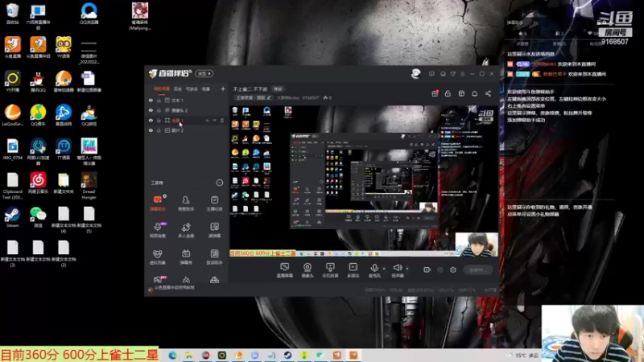Click the weather widget showing 15°C

pos(522,356)
